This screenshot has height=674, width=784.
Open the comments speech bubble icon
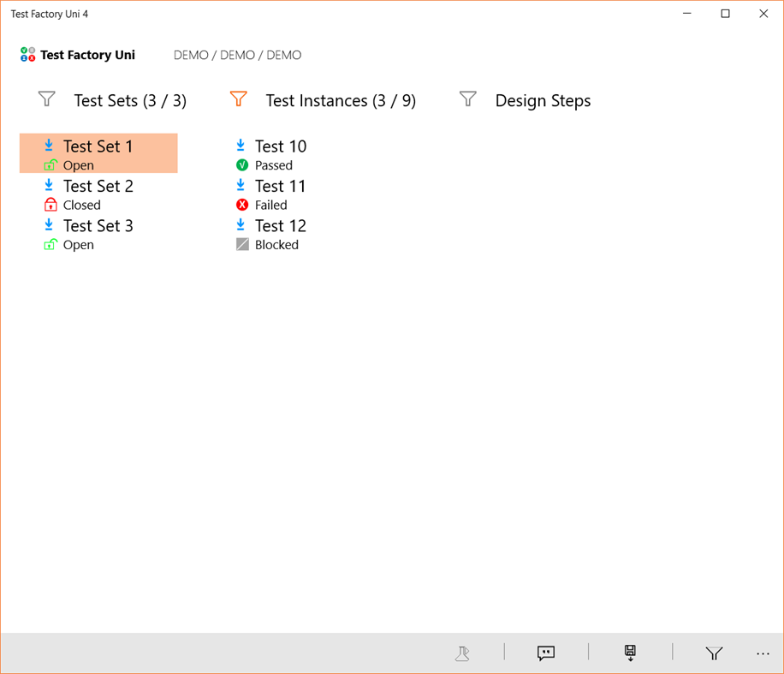546,653
